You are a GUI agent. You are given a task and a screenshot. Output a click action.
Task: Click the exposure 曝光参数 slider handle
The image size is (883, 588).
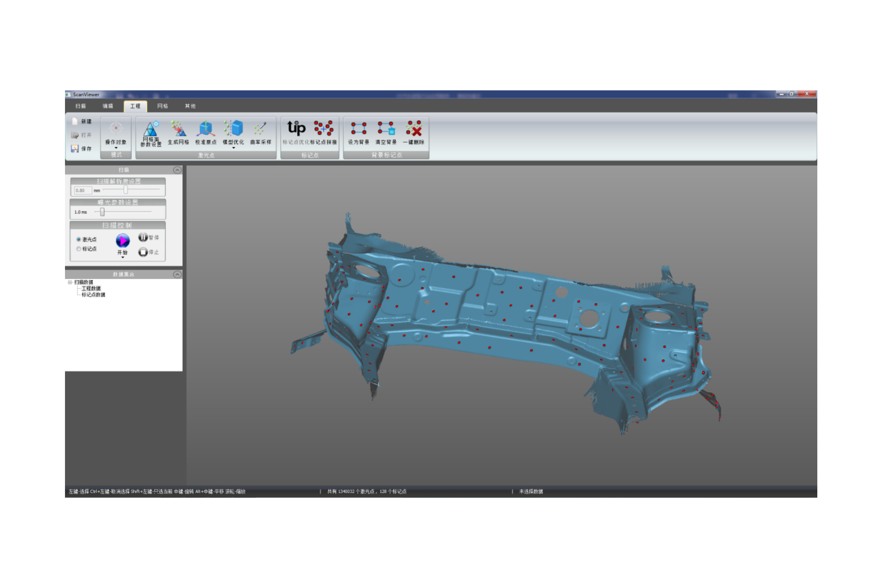point(102,212)
